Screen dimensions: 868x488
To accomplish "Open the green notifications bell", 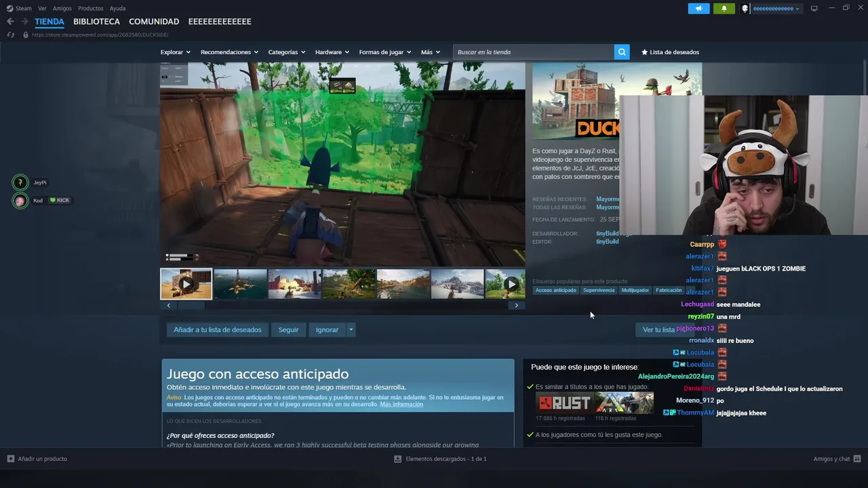I will point(724,8).
